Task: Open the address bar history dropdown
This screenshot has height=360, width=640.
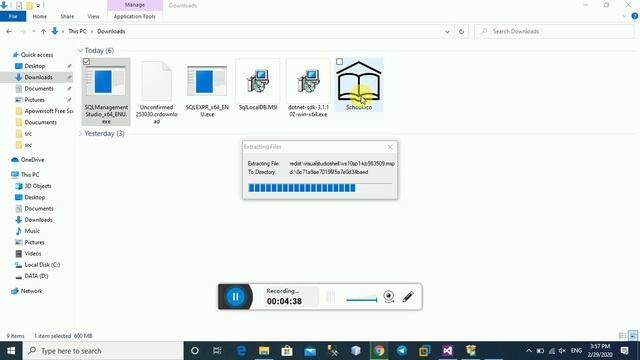Action: coord(447,31)
